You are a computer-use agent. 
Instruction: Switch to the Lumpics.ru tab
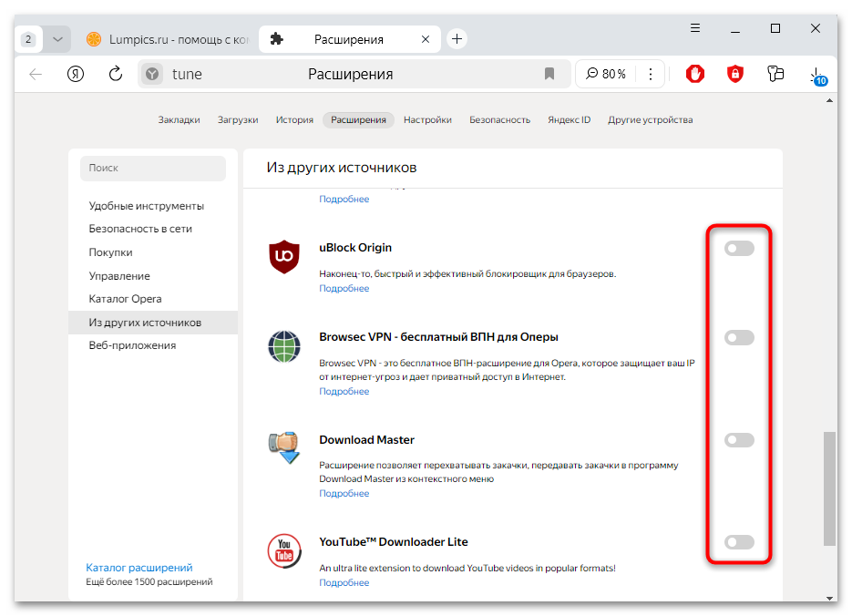click(168, 39)
